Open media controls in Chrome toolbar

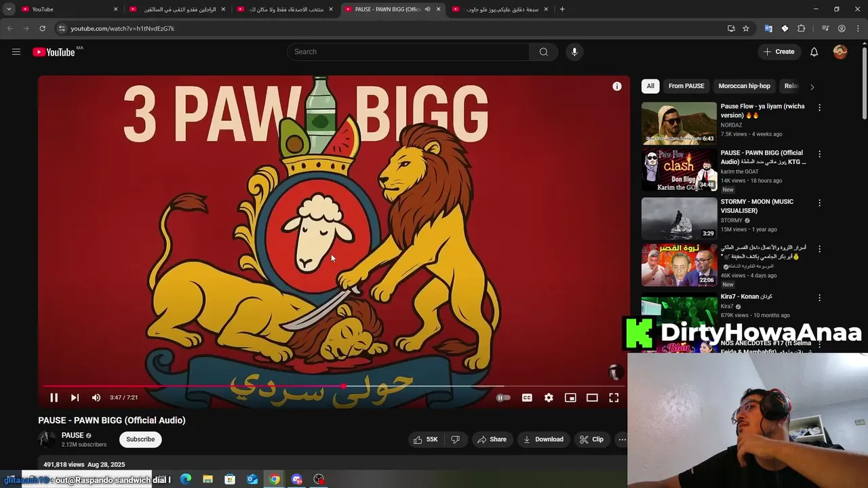(825, 28)
